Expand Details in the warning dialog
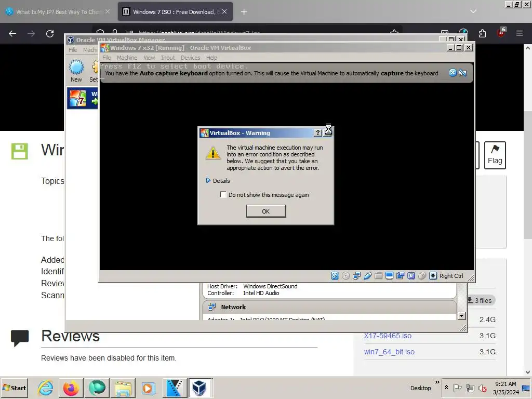Image resolution: width=532 pixels, height=399 pixels. (x=218, y=180)
